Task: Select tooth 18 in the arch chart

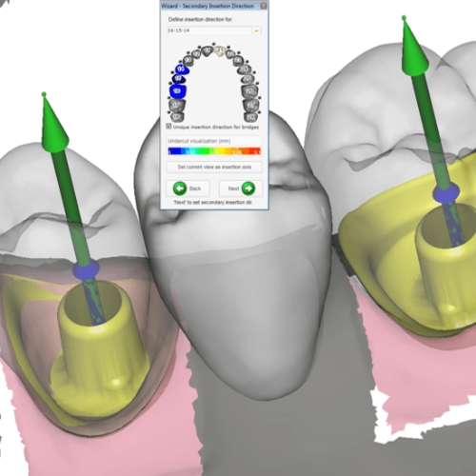Action: coord(176,117)
